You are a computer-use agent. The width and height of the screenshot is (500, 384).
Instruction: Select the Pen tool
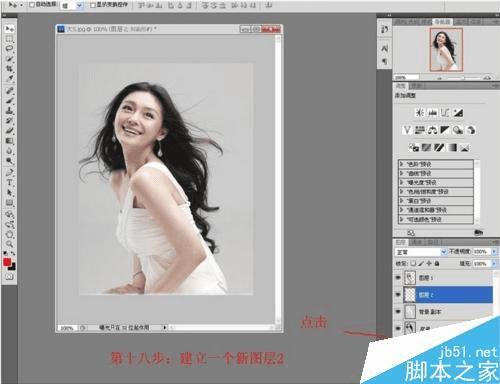click(9, 173)
